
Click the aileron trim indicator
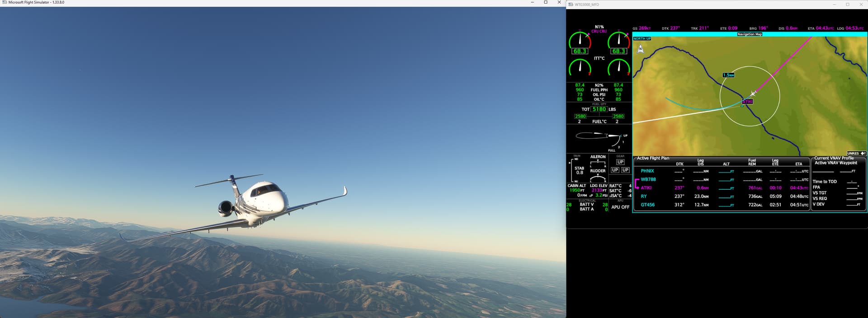(598, 163)
